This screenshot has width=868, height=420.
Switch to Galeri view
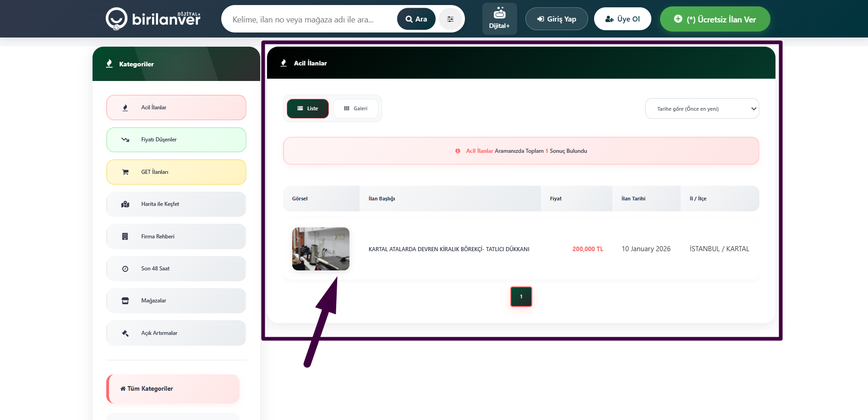356,109
